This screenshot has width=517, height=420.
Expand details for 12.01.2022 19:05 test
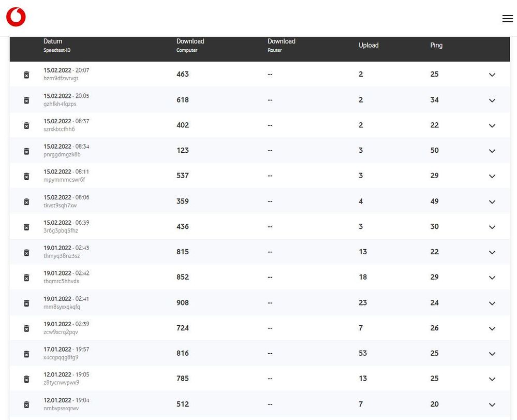[492, 379]
